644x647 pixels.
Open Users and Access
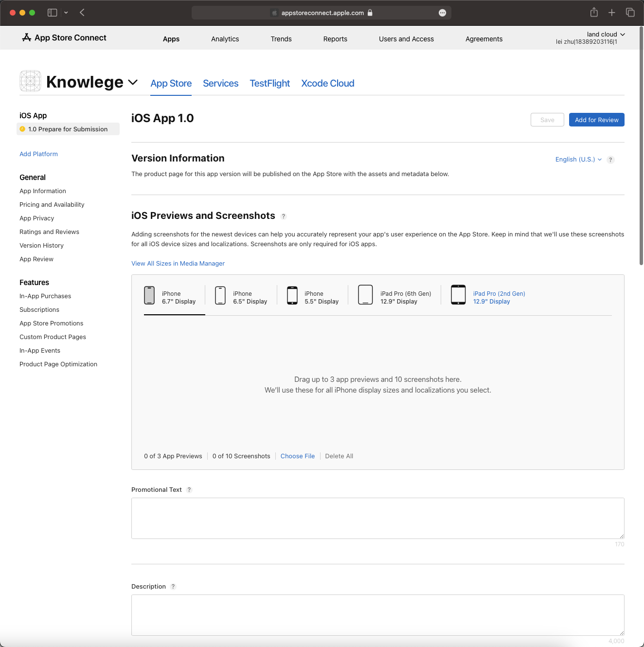(x=406, y=39)
